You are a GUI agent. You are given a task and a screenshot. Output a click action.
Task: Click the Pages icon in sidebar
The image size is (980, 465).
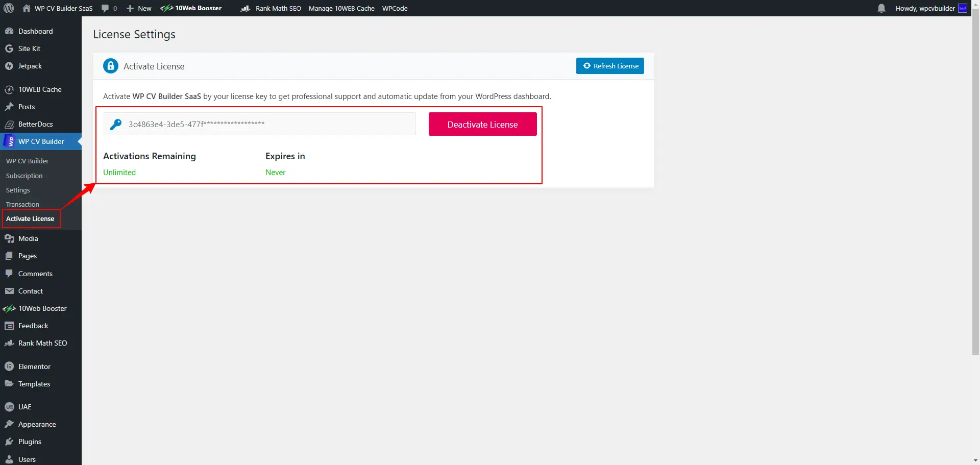(x=9, y=256)
